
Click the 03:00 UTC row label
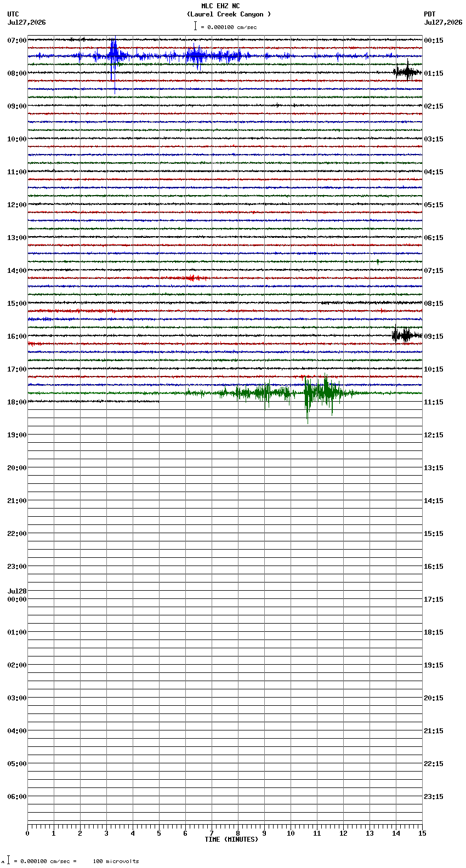17,698
